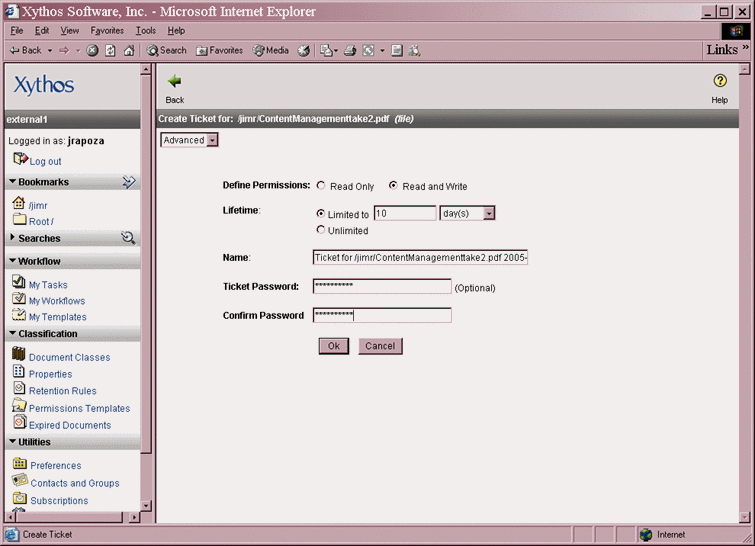Viewport: 755px width, 546px height.
Task: Open the Retention Rules link
Action: 63,391
